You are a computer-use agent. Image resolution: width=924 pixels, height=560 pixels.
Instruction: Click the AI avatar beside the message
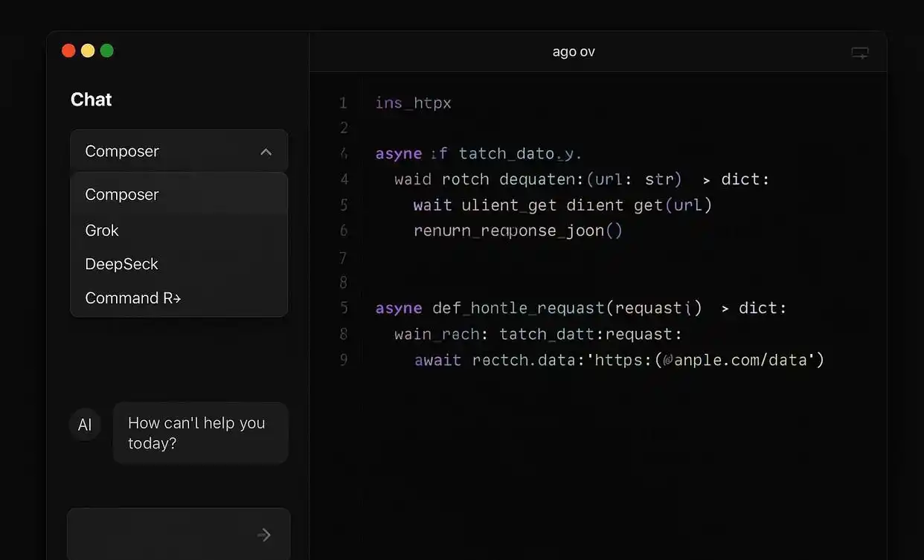(85, 425)
